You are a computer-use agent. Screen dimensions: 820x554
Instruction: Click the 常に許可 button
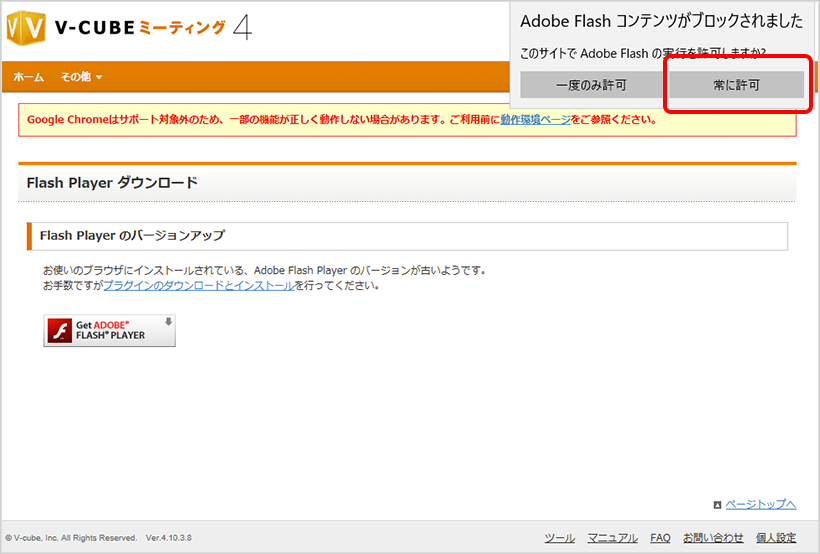tap(736, 85)
